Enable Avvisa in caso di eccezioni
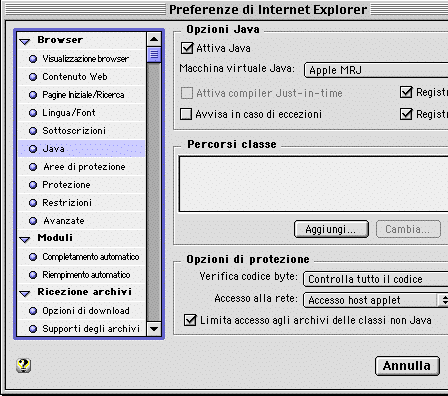The height and width of the screenshot is (396, 448). (x=186, y=114)
